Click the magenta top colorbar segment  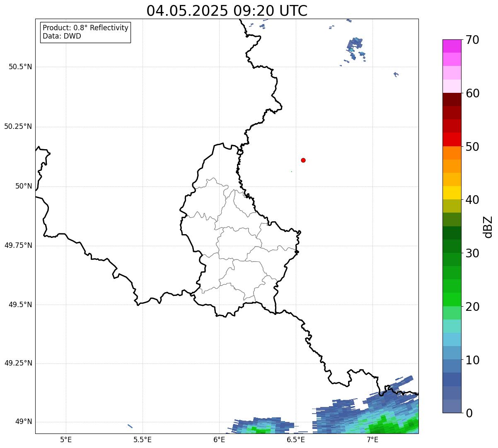pos(452,46)
